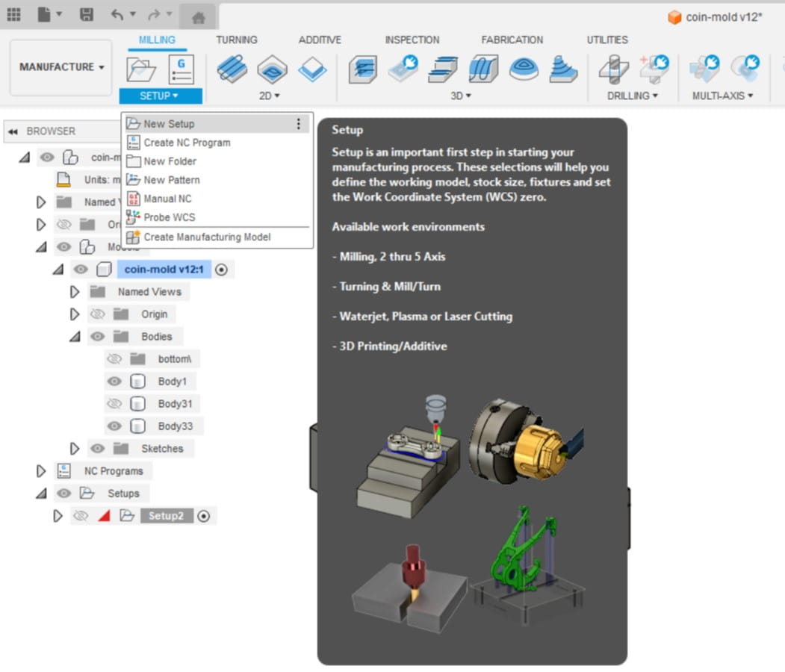Image resolution: width=785 pixels, height=672 pixels.
Task: Switch to the TURNING tab
Action: [237, 40]
